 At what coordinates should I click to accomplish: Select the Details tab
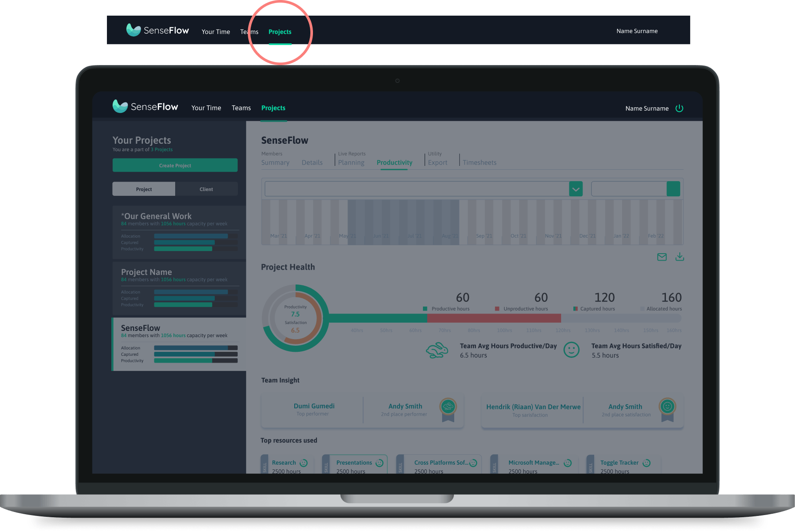(x=312, y=162)
